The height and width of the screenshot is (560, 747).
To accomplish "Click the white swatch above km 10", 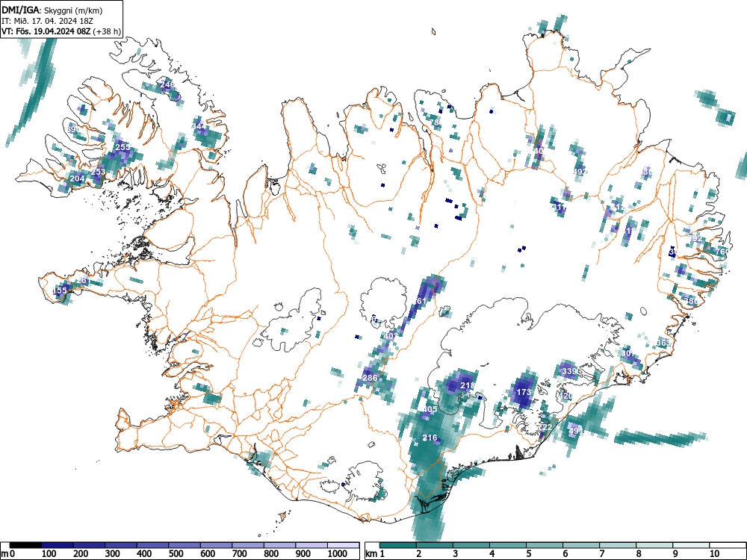I will (x=728, y=545).
